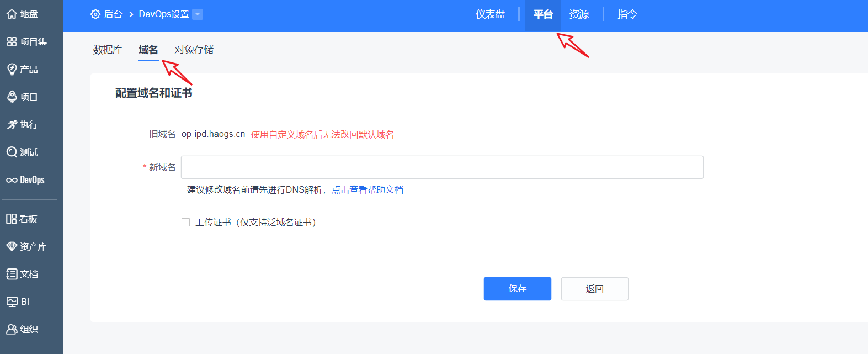Click the 保存 button
The height and width of the screenshot is (354, 868).
(x=518, y=289)
